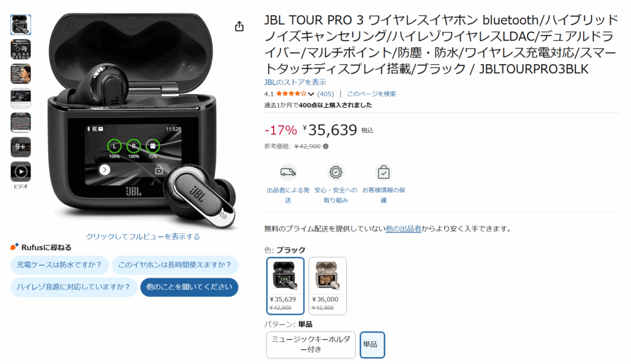The image size is (631, 364).
Task: Click the delivery truck icon for seller shipping
Action: click(288, 172)
